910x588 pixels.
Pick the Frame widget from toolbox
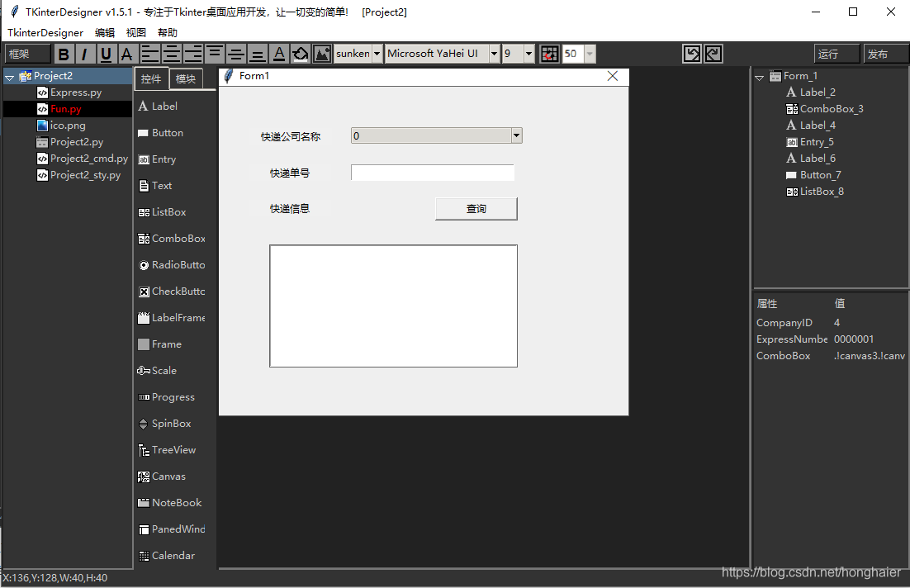pos(159,344)
